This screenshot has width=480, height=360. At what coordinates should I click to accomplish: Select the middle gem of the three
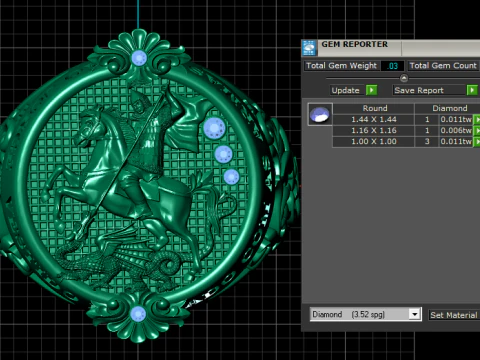pos(223,154)
